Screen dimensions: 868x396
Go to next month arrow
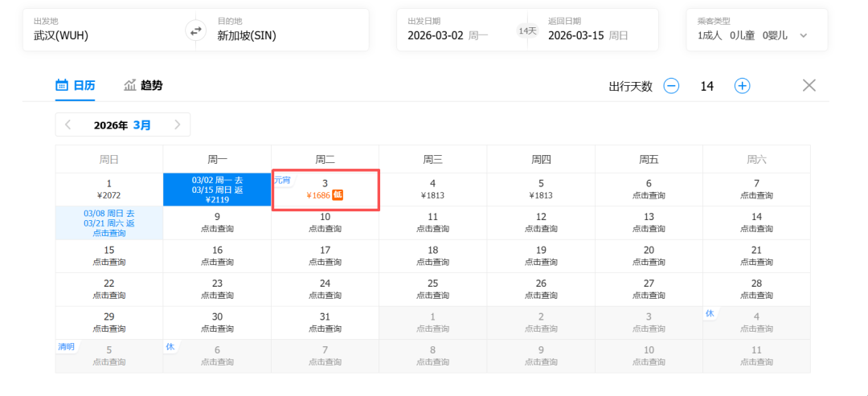coord(177,125)
